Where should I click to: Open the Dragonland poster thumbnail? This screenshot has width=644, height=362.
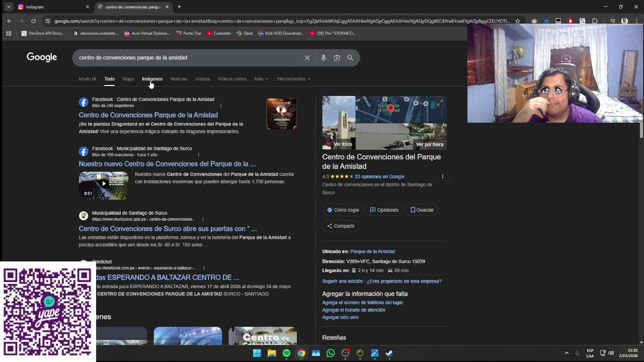281,114
